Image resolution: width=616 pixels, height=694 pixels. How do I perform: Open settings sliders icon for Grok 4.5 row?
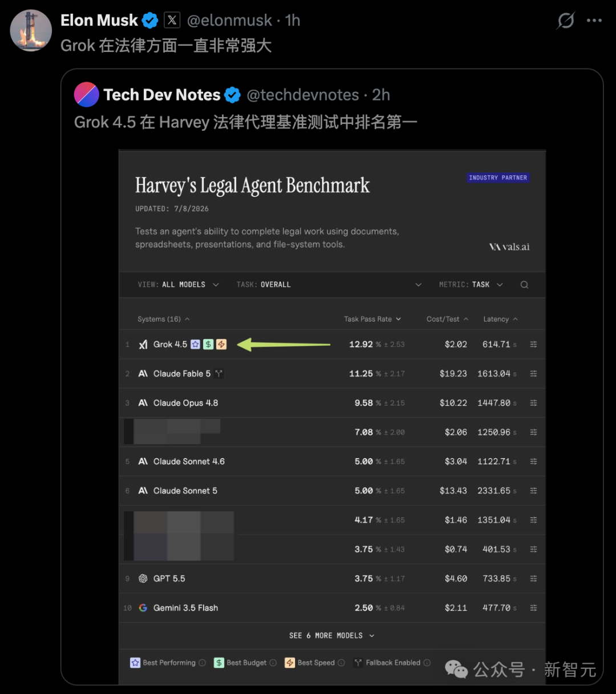[x=533, y=345]
